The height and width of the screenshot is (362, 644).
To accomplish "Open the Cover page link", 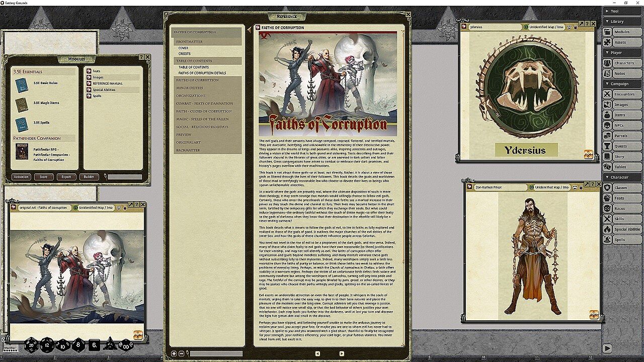I will pyautogui.click(x=184, y=48).
